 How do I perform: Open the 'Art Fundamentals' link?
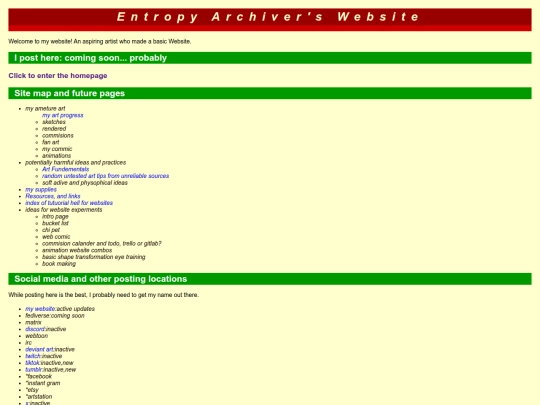click(65, 169)
